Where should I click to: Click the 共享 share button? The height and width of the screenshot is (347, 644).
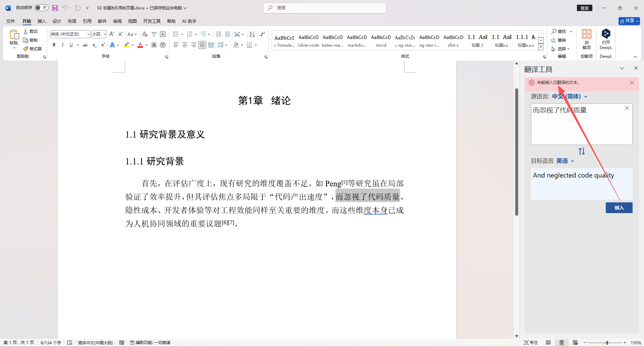point(629,21)
